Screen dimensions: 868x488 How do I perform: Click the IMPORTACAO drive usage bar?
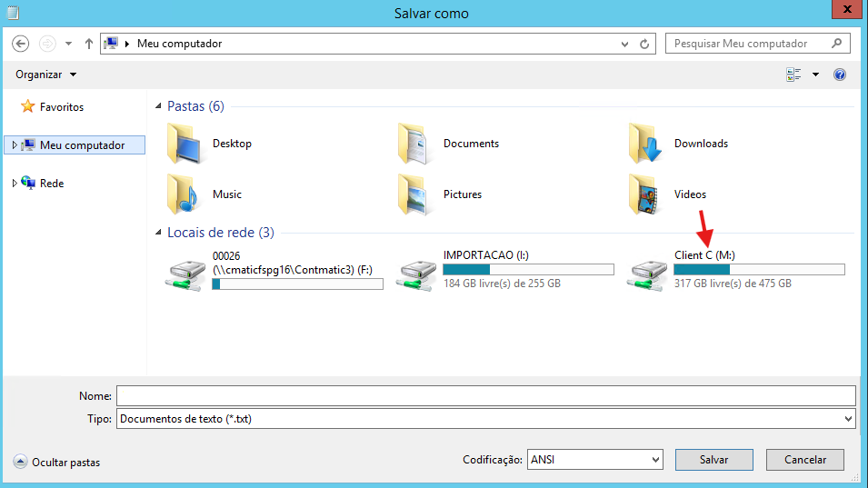pyautogui.click(x=529, y=270)
